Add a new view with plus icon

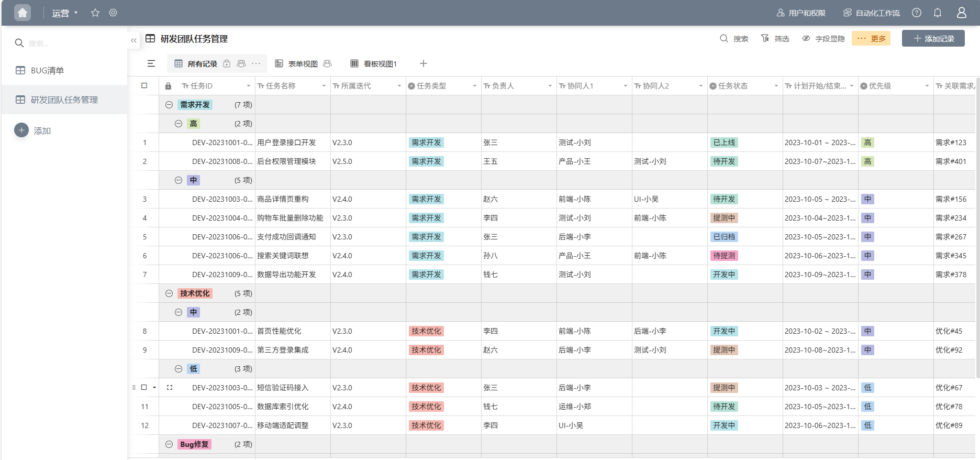[424, 63]
